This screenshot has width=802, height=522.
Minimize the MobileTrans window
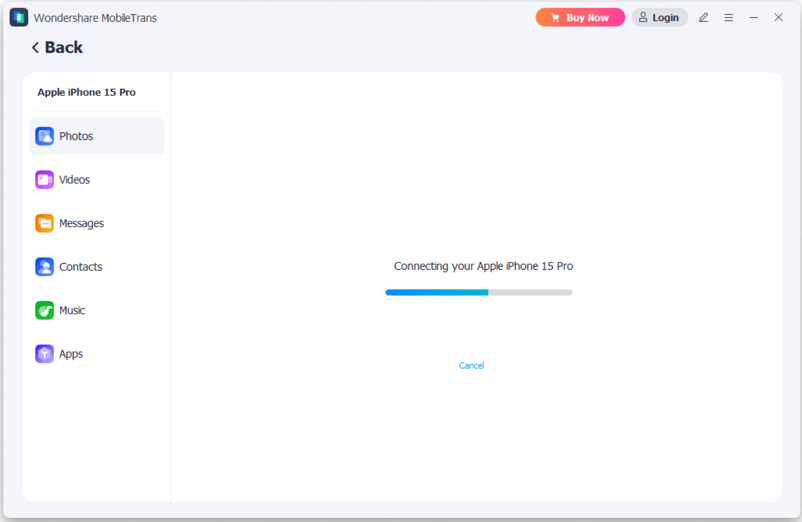point(754,18)
